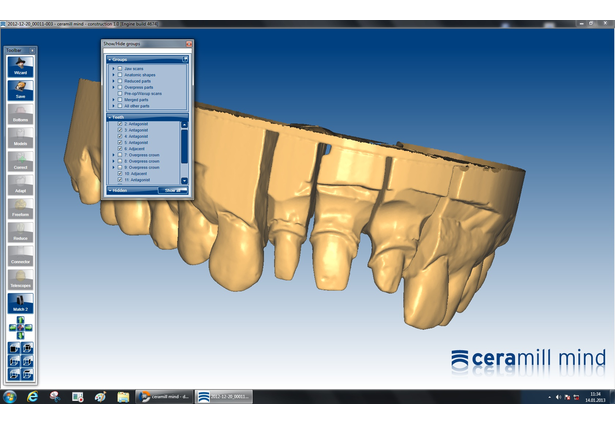
Task: Click the Teeth list scroll-down arrow
Action: 184,180
